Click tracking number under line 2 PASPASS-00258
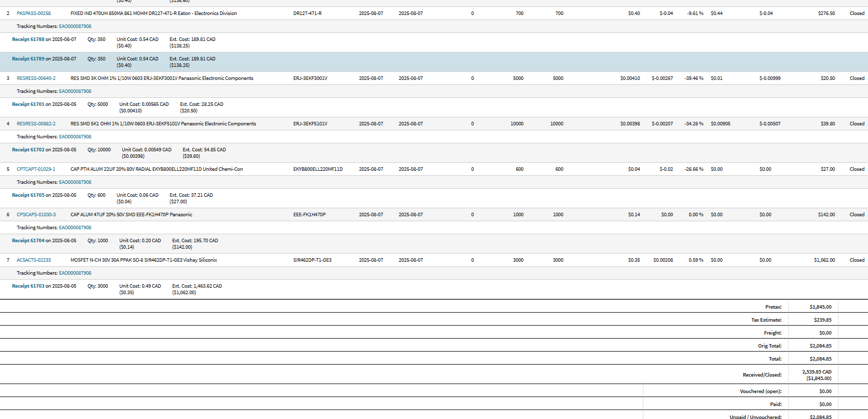The height and width of the screenshot is (419, 868). tap(75, 26)
